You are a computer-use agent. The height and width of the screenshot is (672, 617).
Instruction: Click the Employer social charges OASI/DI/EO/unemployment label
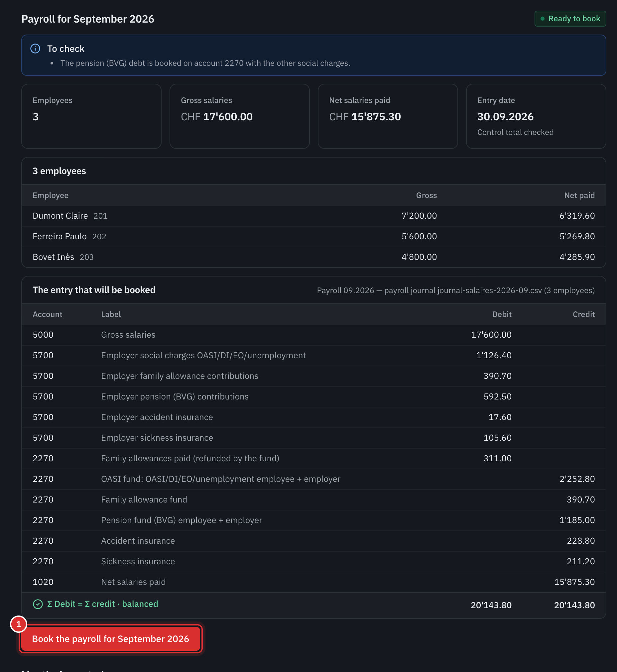[x=203, y=355]
